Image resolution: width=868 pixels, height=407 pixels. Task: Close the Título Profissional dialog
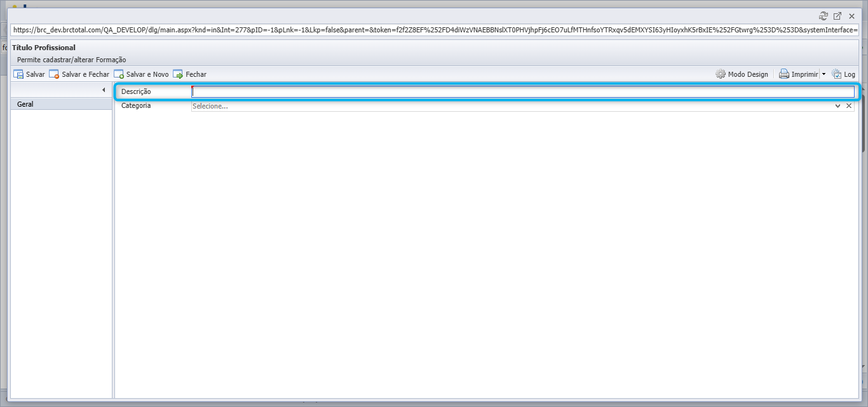pos(851,16)
